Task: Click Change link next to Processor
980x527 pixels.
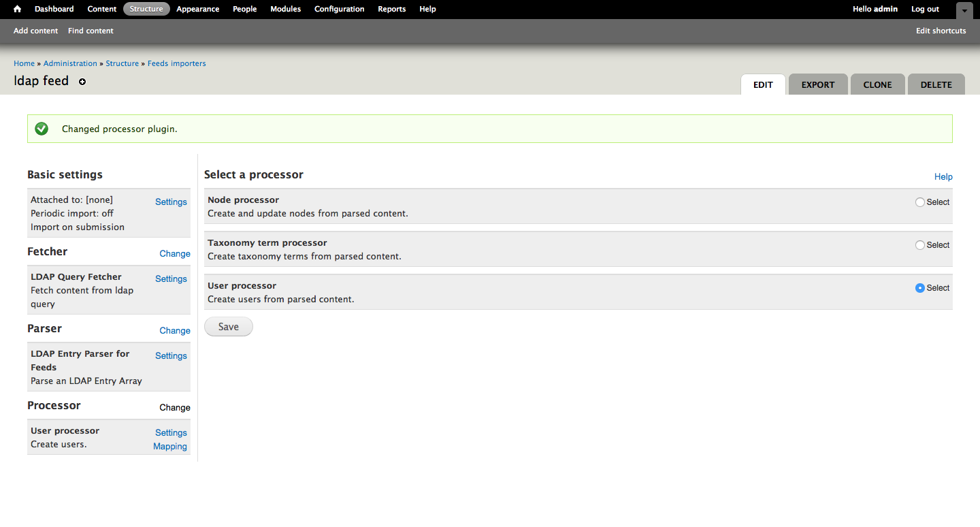Action: pos(175,408)
